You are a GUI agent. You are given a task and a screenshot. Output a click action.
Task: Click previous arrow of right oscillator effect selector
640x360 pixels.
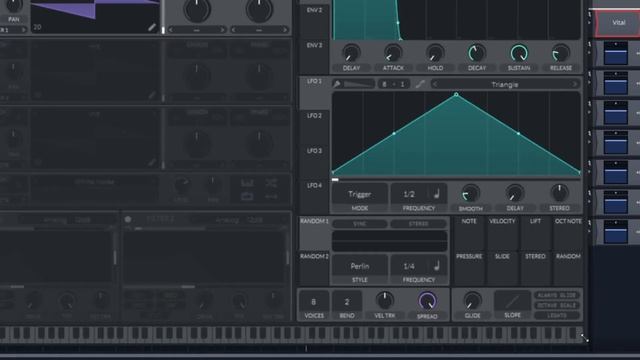[x=234, y=30]
